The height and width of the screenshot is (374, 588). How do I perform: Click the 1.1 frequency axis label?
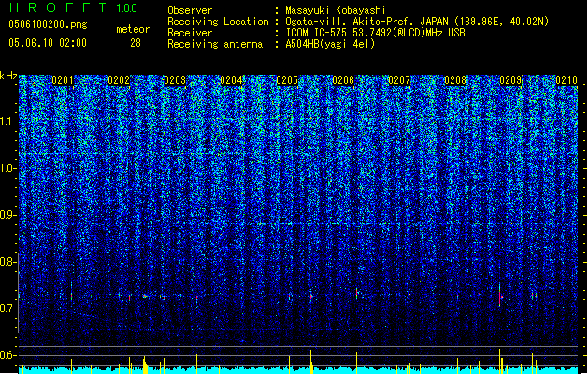pyautogui.click(x=7, y=122)
